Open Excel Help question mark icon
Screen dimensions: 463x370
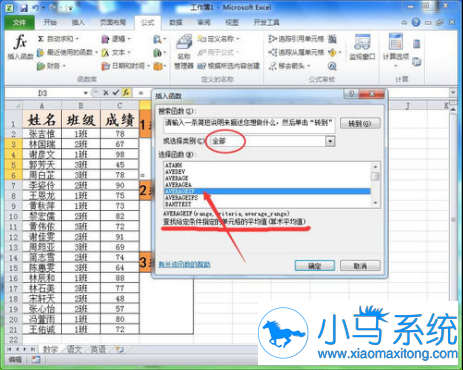(x=416, y=22)
